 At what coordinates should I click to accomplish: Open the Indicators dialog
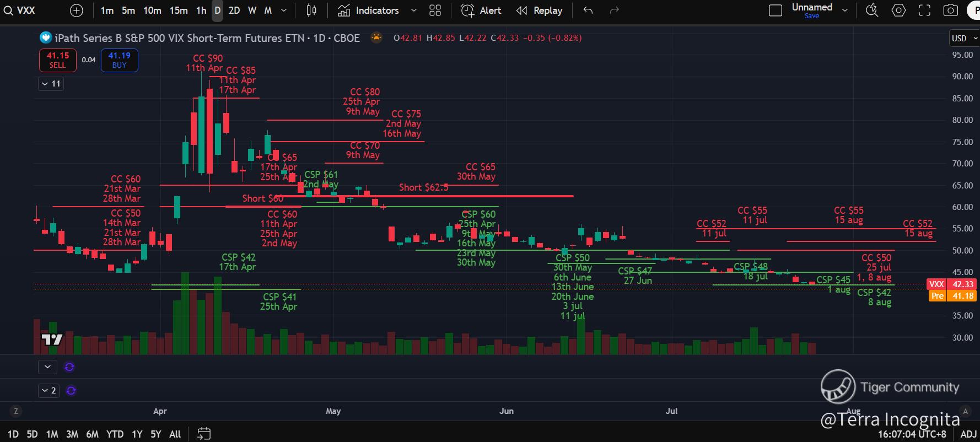[x=368, y=10]
